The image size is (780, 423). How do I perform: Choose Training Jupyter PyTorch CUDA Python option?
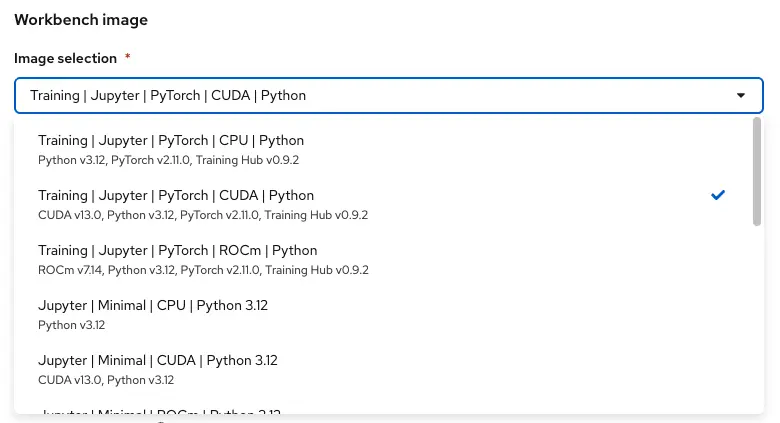[384, 205]
